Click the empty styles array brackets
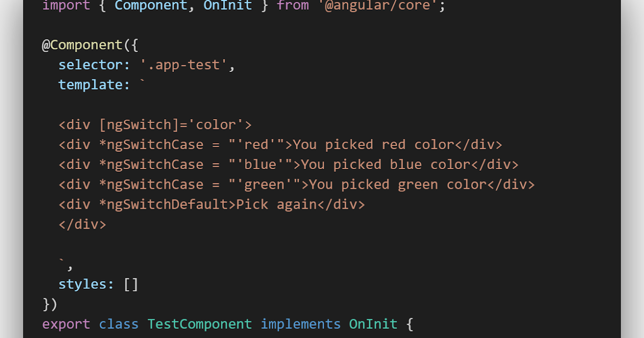 (x=131, y=284)
